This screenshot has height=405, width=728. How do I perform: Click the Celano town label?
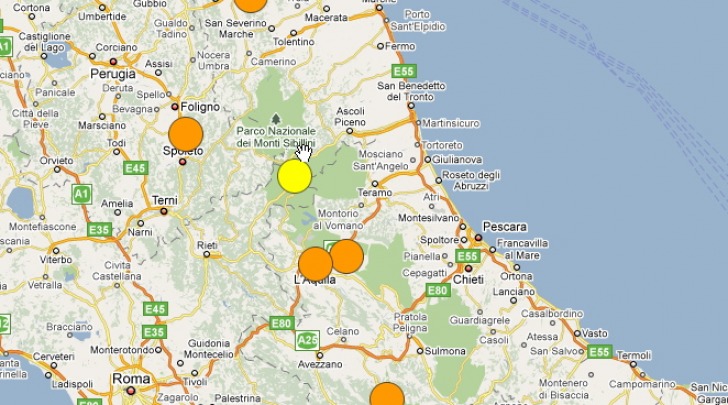tap(343, 332)
